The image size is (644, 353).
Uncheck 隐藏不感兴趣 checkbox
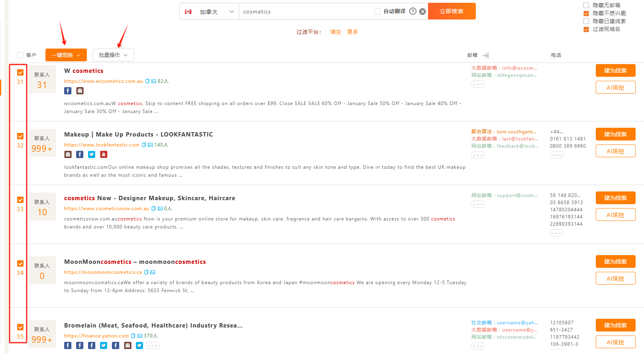pos(586,13)
